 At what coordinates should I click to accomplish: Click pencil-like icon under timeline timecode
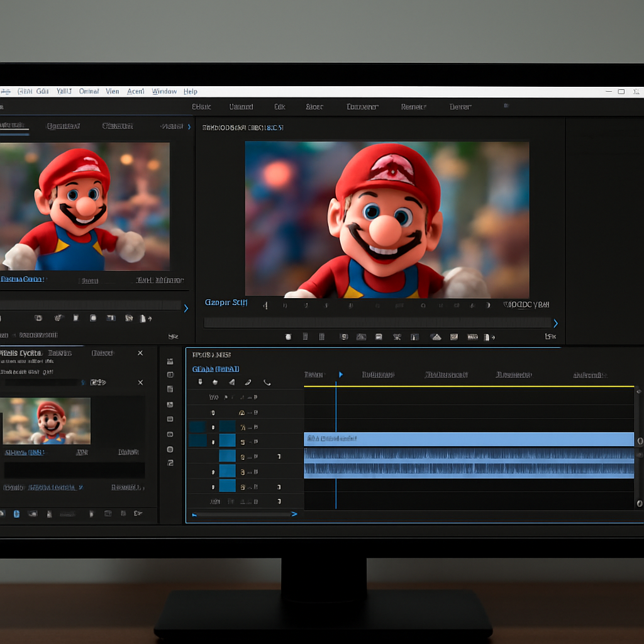pyautogui.click(x=248, y=382)
